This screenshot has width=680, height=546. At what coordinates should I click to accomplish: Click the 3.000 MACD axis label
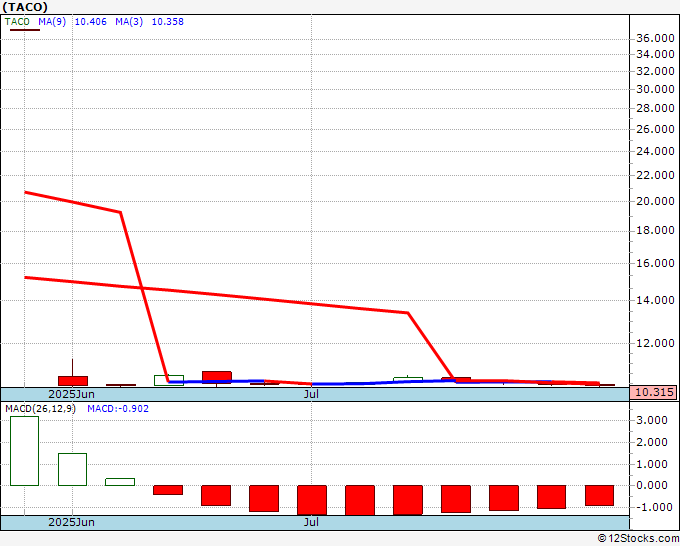point(652,420)
